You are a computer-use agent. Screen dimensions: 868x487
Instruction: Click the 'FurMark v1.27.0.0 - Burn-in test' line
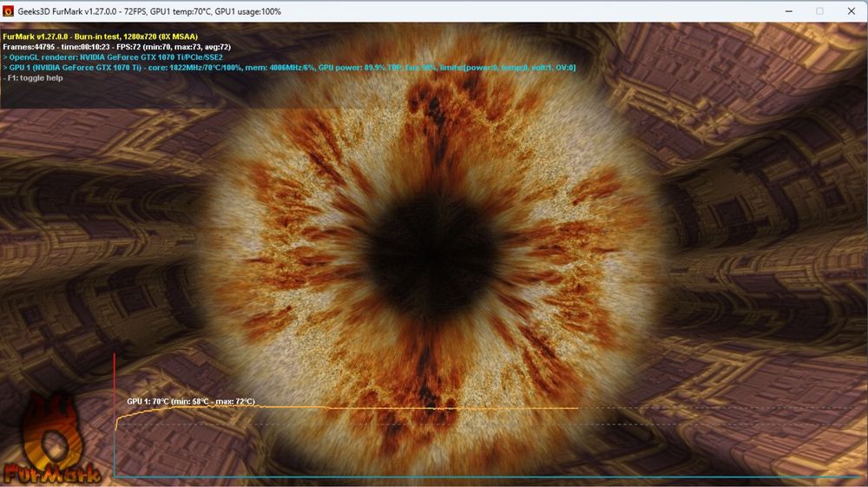click(100, 36)
